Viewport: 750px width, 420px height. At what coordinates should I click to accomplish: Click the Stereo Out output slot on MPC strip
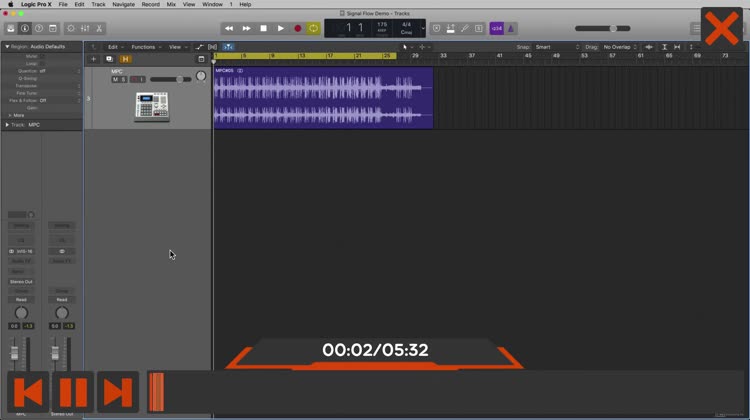[x=21, y=282]
